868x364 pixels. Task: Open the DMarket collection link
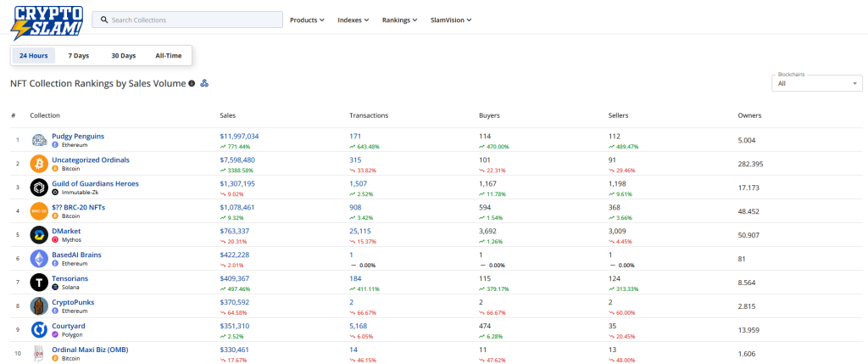[x=66, y=231]
